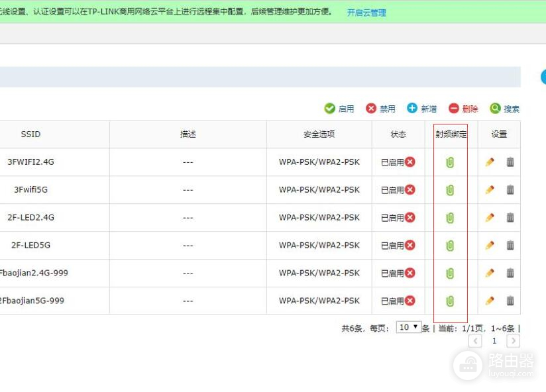This screenshot has height=392, width=546.
Task: Click the next page arrow button
Action: 513,340
